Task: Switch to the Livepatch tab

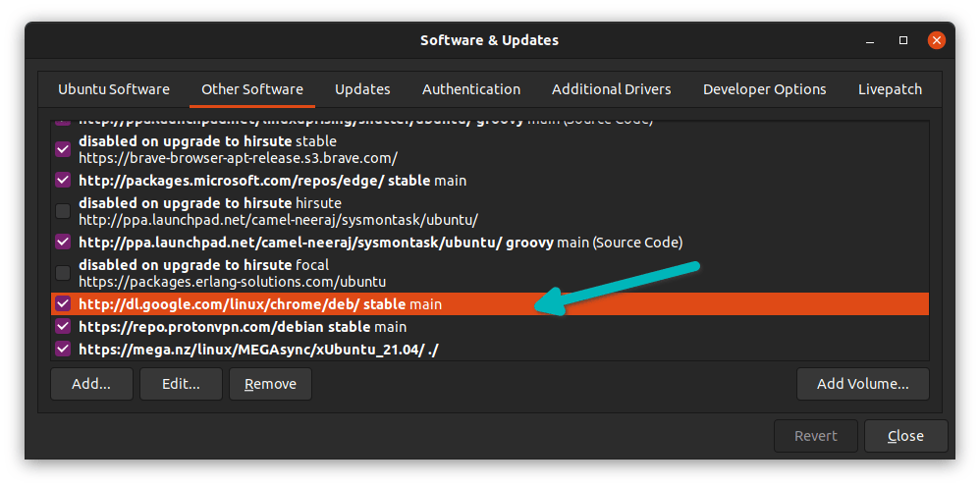Action: coord(890,89)
